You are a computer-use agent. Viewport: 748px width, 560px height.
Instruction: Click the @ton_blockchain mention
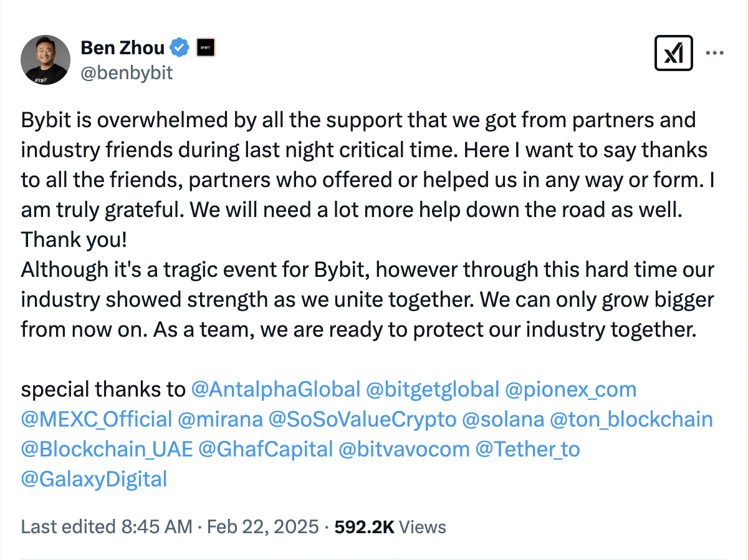coord(631,418)
